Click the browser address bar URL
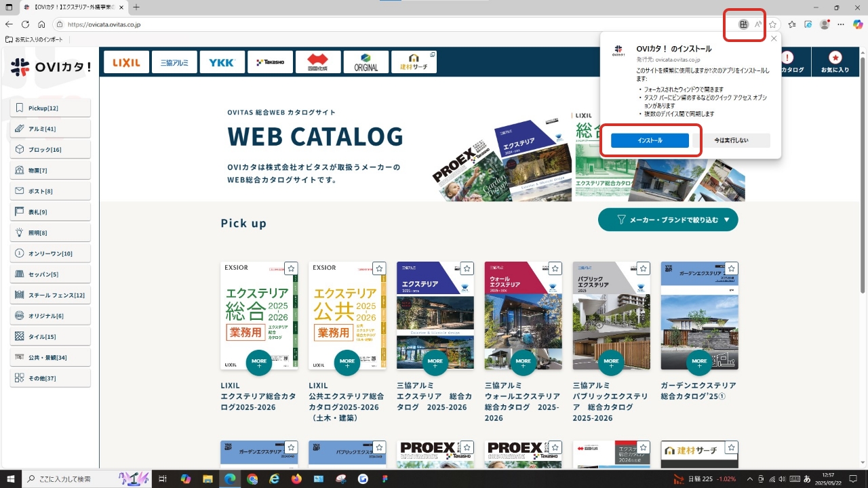The image size is (868, 488). 104,24
